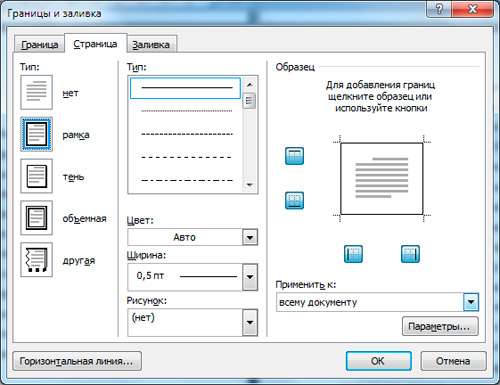Switch to the Граница tab
This screenshot has height=385, width=500.
pos(39,44)
